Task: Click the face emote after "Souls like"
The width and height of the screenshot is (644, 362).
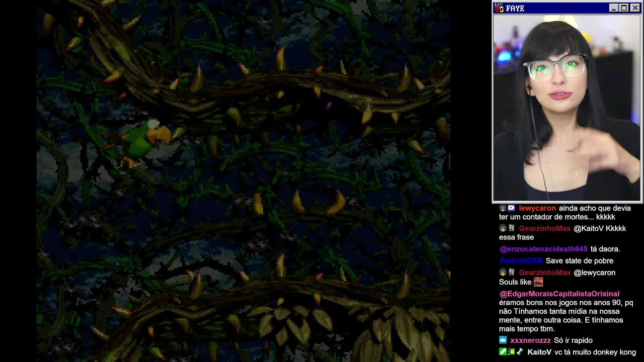Action: pos(538,282)
